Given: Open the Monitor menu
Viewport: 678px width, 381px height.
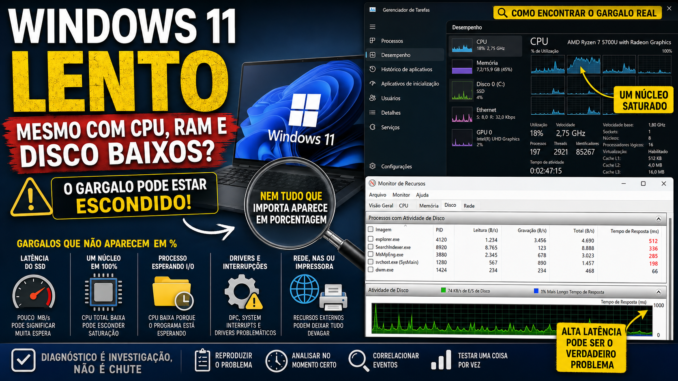Looking at the screenshot, I should pyautogui.click(x=401, y=195).
